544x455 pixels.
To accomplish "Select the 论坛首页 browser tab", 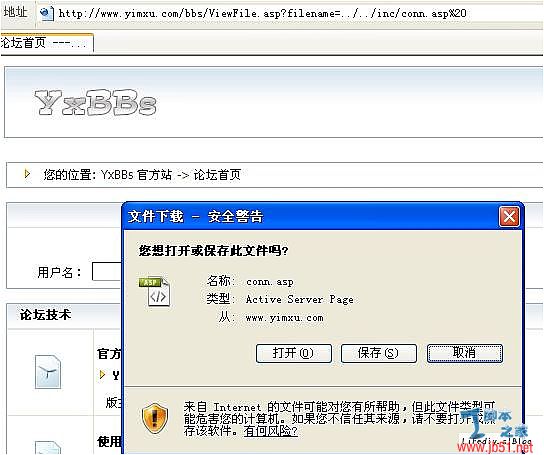I will click(46, 43).
